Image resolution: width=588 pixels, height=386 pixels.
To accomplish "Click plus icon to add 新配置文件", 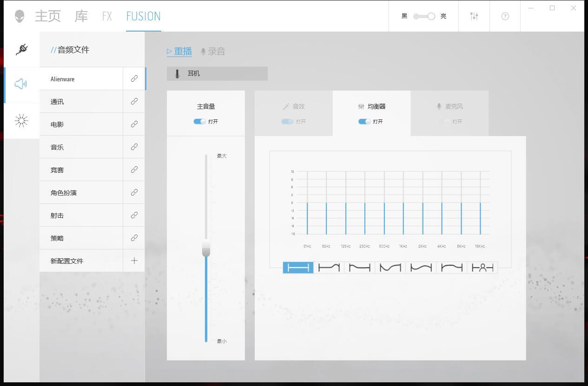I will 134,261.
